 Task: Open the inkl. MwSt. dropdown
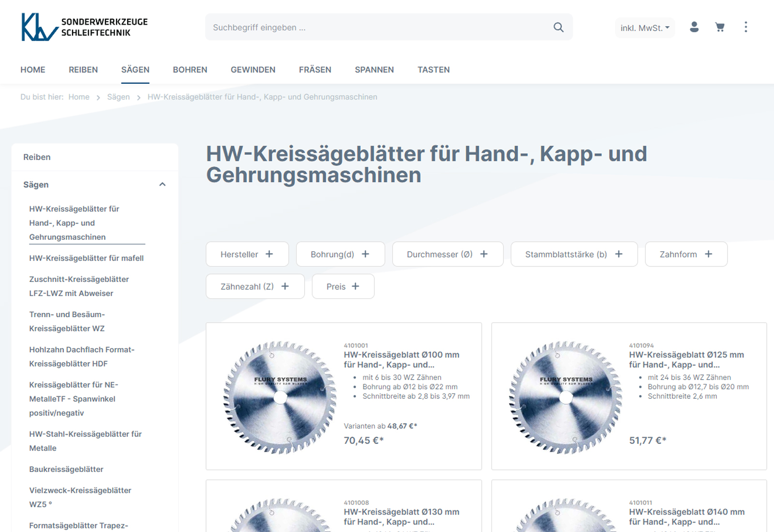(x=644, y=28)
